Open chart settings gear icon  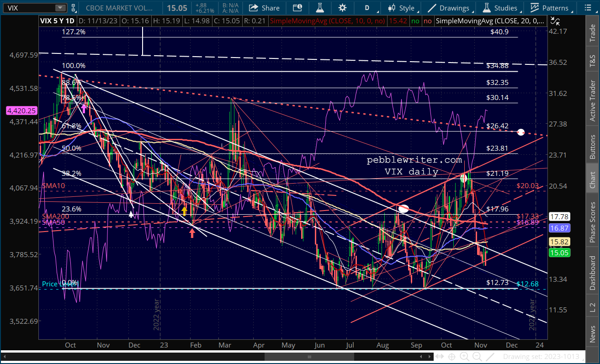pos(342,8)
